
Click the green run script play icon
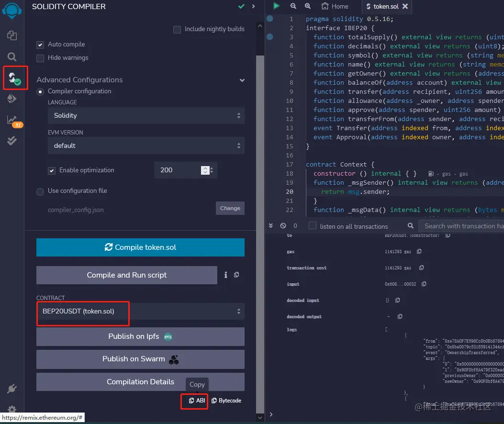[276, 6]
